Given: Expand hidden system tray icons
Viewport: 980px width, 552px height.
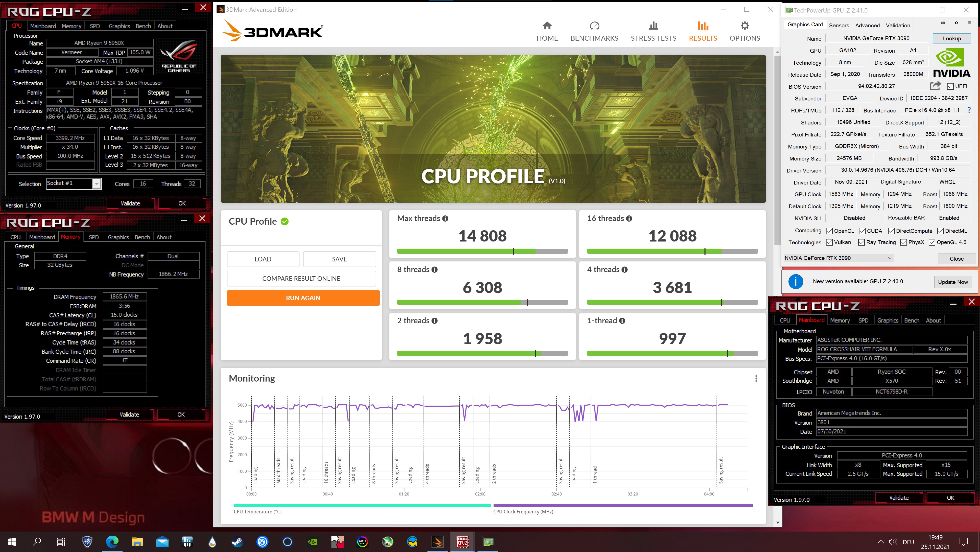Looking at the screenshot, I should 880,542.
